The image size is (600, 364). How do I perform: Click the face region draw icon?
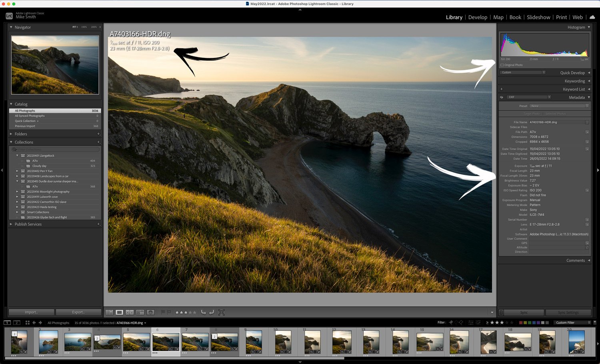(222, 312)
